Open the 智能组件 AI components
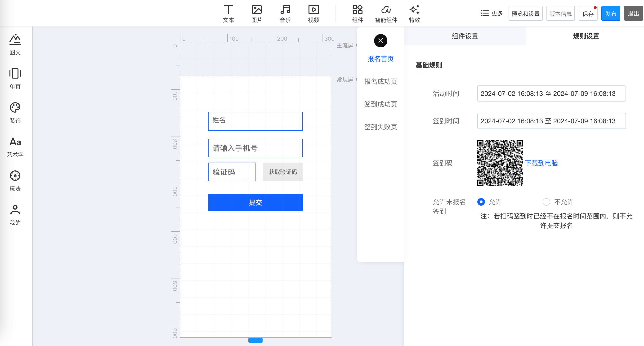The width and height of the screenshot is (644, 346). tap(386, 13)
